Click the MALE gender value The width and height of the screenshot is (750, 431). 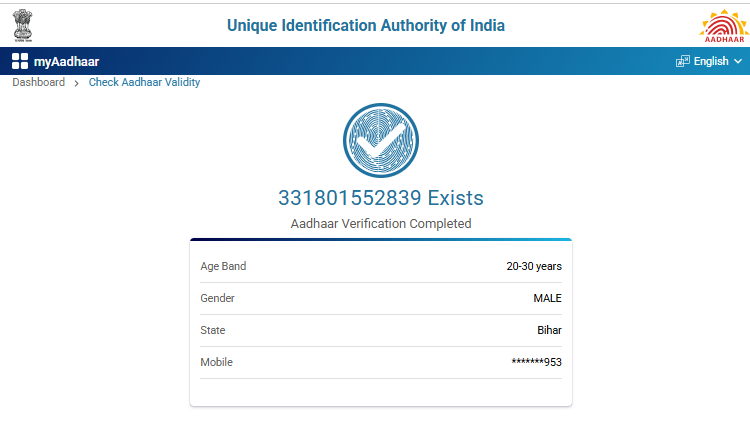tap(547, 298)
